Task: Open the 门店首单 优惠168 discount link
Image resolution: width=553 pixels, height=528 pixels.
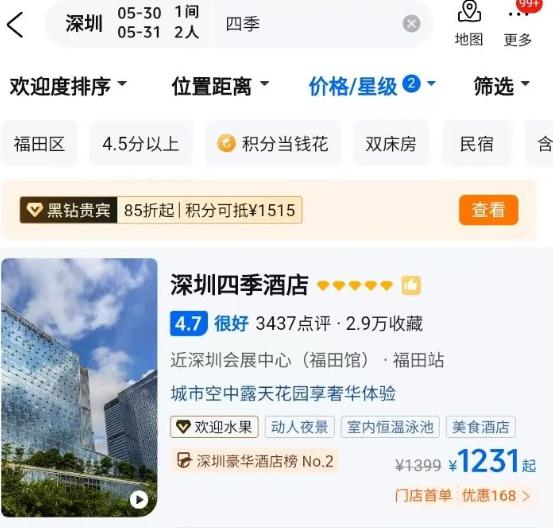Action: pyautogui.click(x=463, y=496)
